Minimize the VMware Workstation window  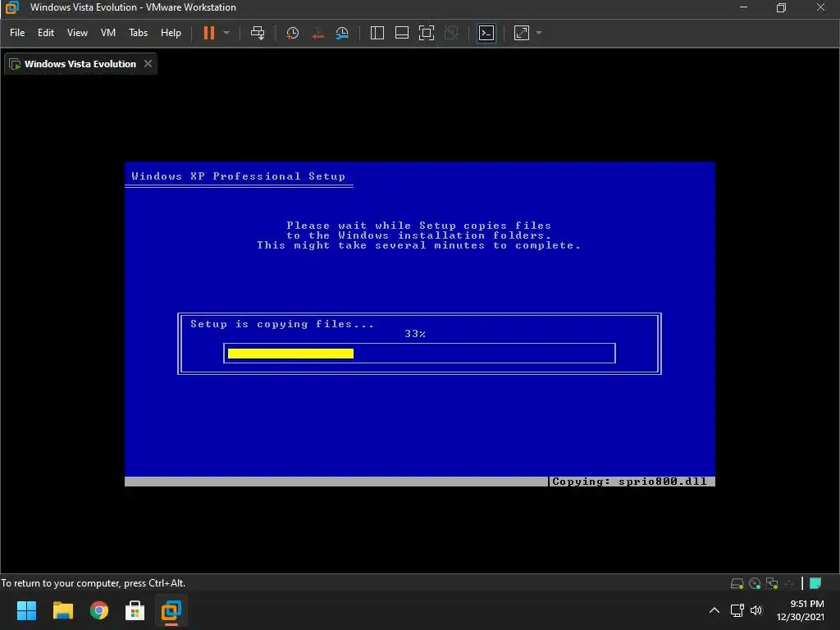pyautogui.click(x=743, y=7)
